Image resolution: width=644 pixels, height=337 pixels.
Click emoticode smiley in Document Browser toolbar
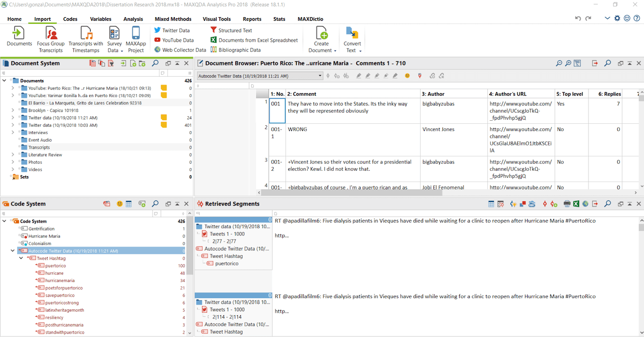407,76
